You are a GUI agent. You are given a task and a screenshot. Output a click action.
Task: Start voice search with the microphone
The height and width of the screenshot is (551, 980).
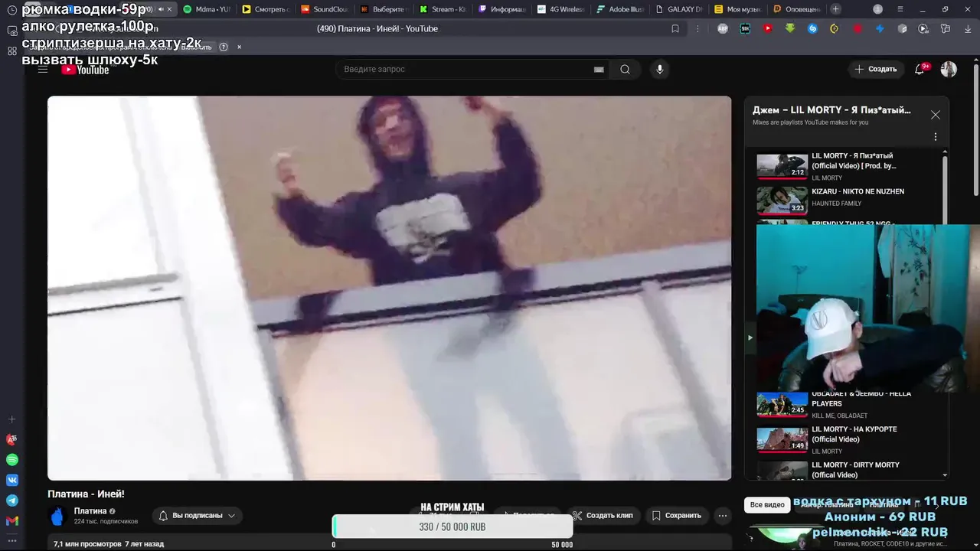coord(659,70)
